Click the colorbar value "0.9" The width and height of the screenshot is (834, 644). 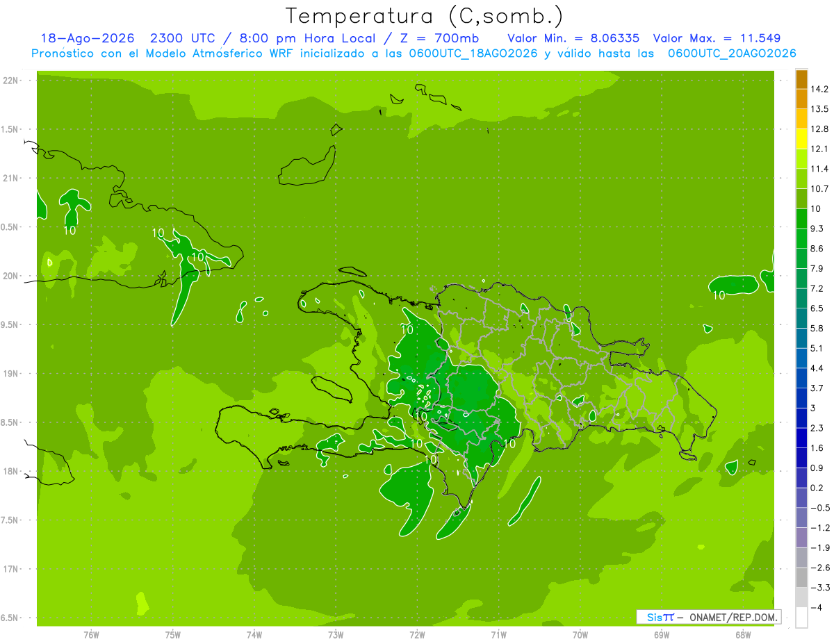click(817, 468)
